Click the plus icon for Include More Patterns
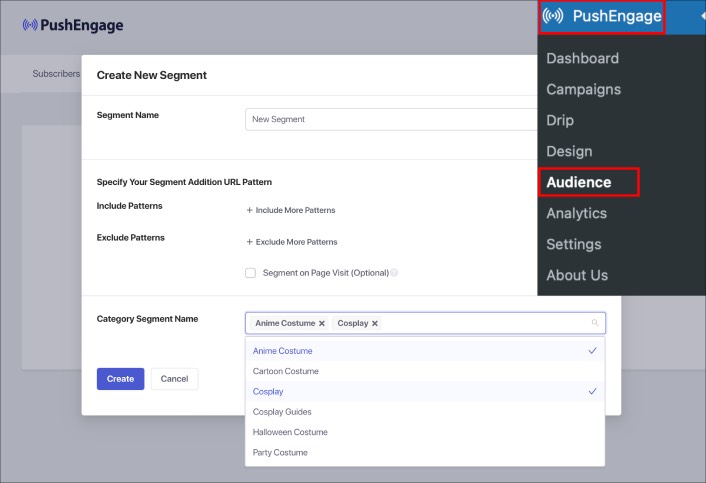This screenshot has height=483, width=706. pos(249,210)
